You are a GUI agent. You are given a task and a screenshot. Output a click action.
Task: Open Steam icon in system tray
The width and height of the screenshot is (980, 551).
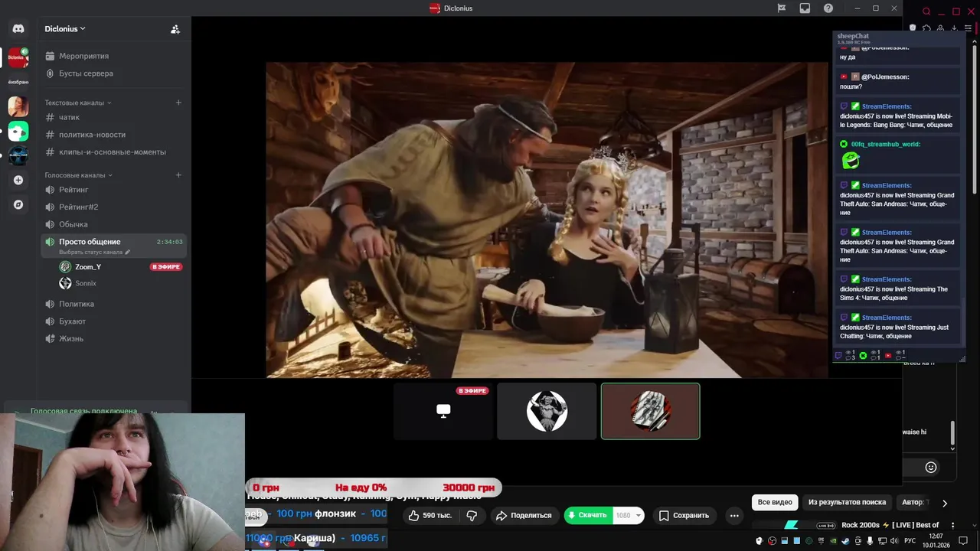(845, 541)
